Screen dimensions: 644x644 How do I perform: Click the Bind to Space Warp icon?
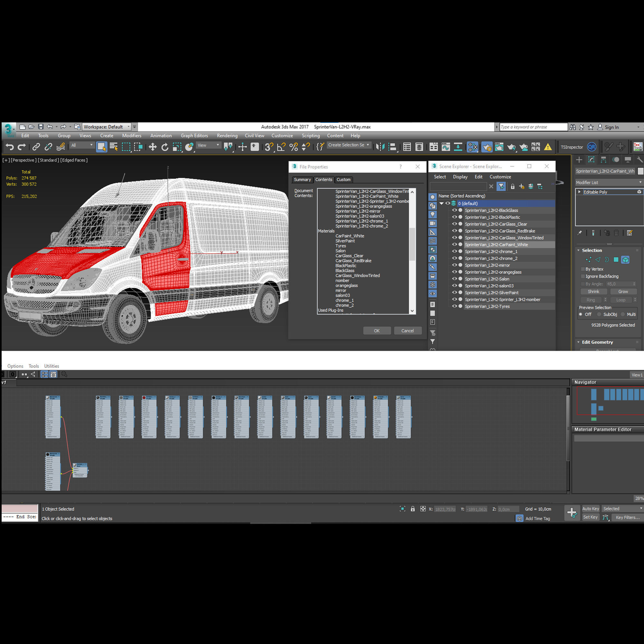pos(61,147)
